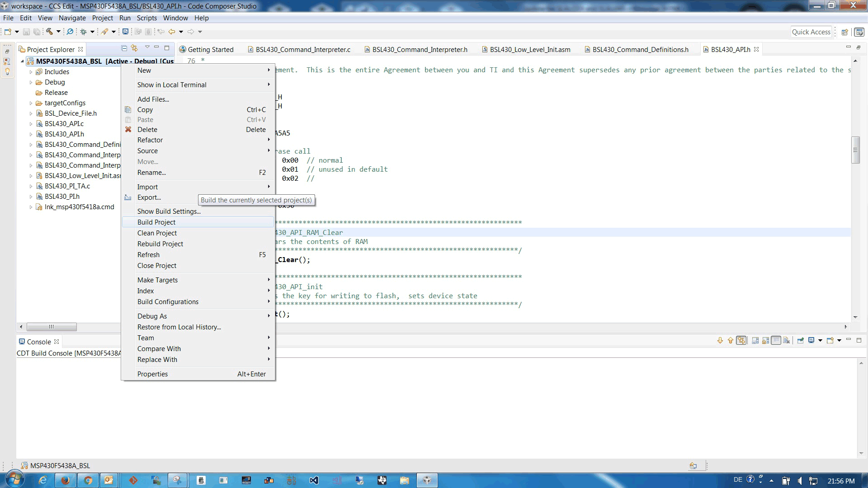Click Open Console icon
868x488 pixels.
coord(830,340)
